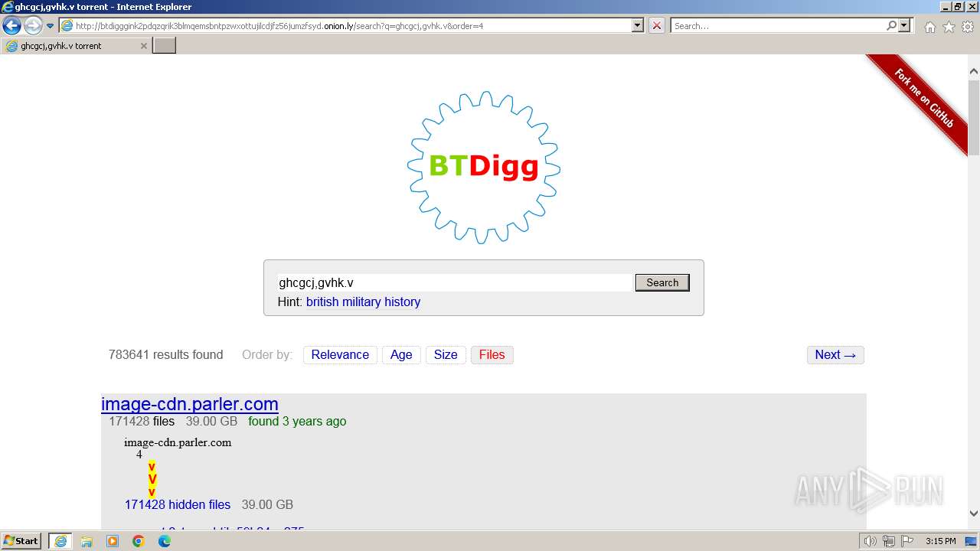Stop loading with the red X button
980x551 pixels.
coord(657,25)
